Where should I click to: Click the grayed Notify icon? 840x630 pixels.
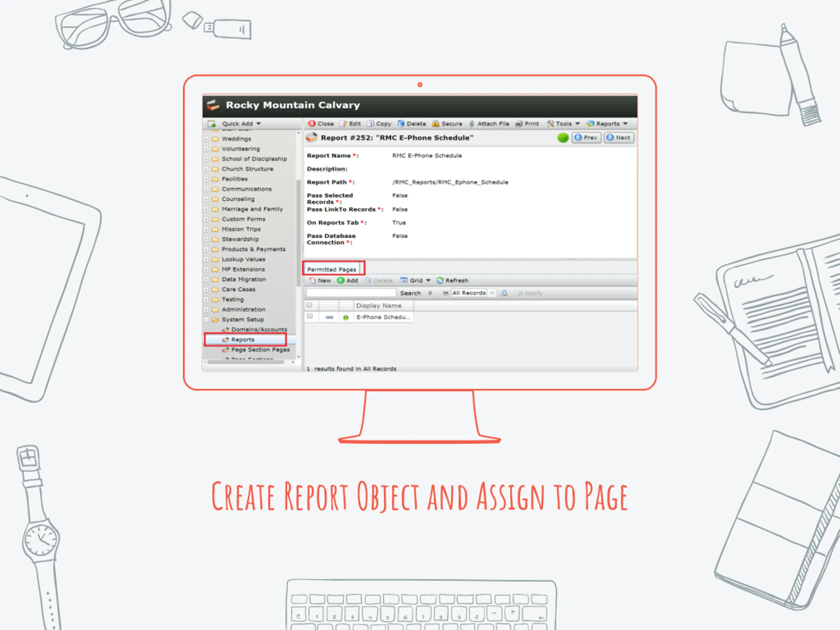coord(520,293)
